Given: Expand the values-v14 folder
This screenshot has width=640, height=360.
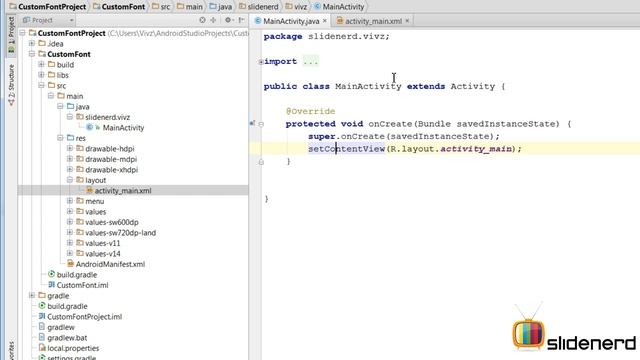Looking at the screenshot, I should click(x=70, y=253).
